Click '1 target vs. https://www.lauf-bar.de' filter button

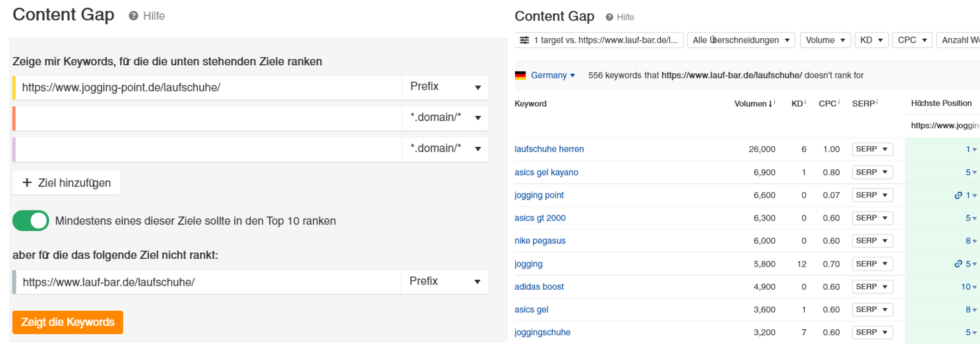(x=599, y=40)
